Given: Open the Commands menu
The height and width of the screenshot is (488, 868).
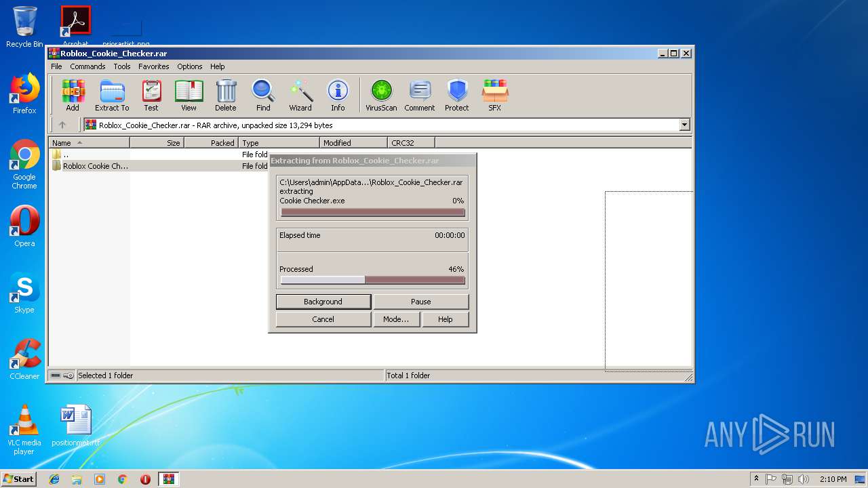Looking at the screenshot, I should [87, 66].
